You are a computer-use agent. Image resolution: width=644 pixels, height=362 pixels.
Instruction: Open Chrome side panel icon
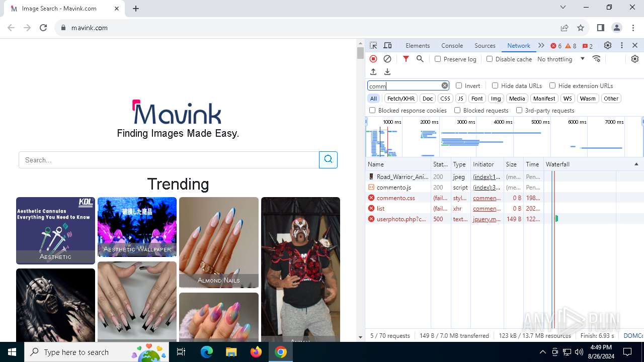601,28
